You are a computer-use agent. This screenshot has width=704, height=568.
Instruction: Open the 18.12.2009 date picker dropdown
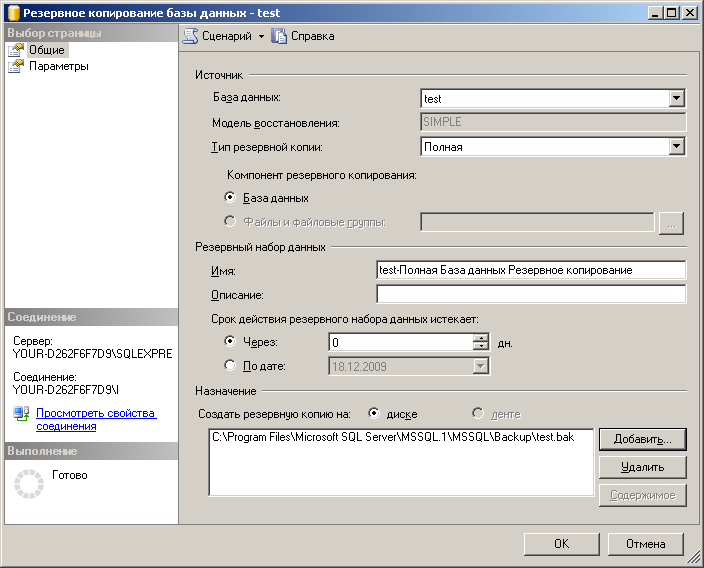coord(480,366)
